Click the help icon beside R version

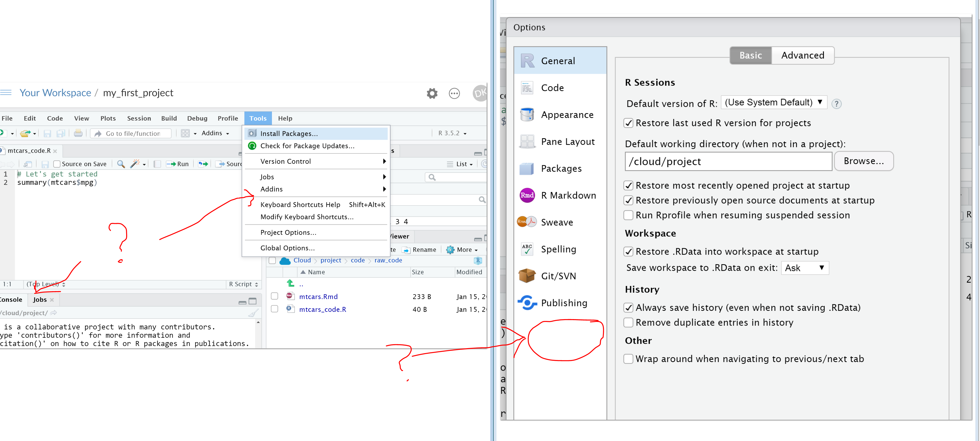[836, 104]
